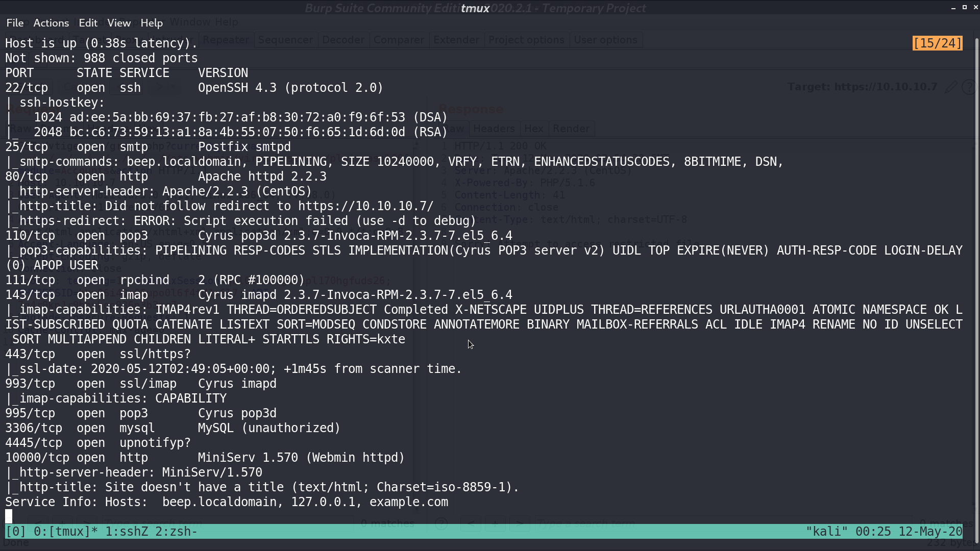Open the View menu
The image size is (980, 551).
[119, 23]
